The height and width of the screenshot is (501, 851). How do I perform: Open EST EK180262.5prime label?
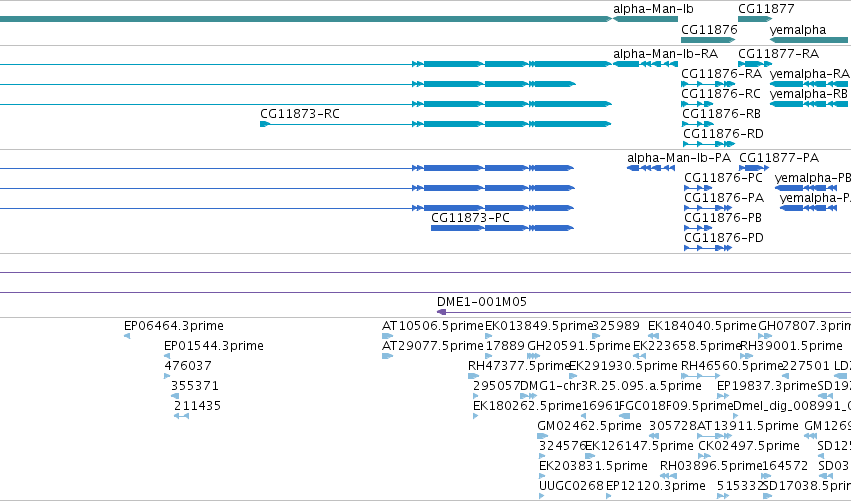[x=527, y=407]
